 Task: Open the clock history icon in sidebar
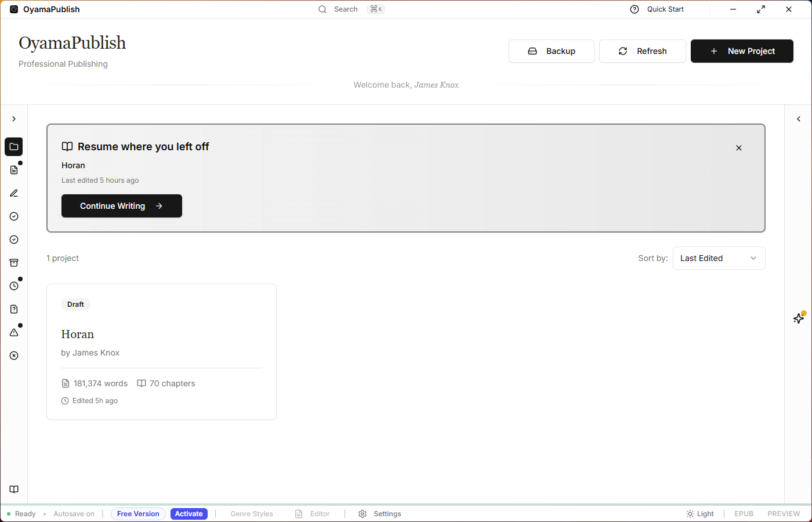click(x=14, y=286)
